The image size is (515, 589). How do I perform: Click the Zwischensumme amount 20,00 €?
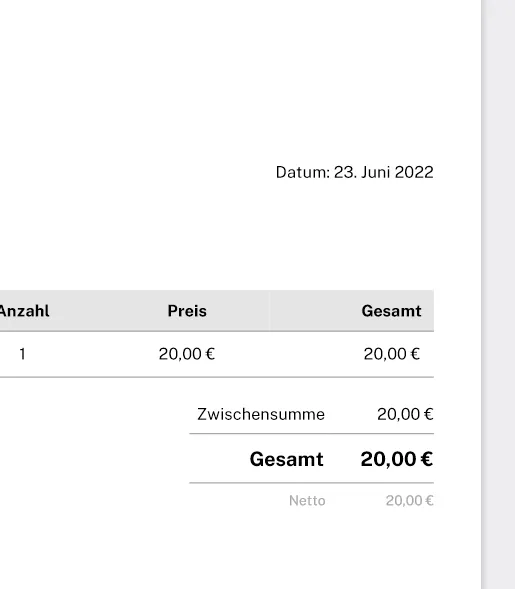pyautogui.click(x=405, y=414)
